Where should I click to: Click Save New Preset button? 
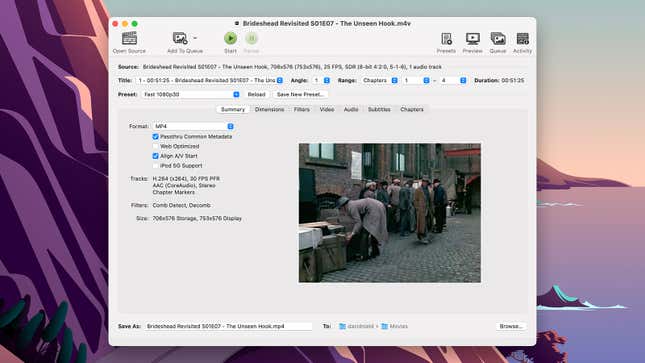tap(300, 95)
